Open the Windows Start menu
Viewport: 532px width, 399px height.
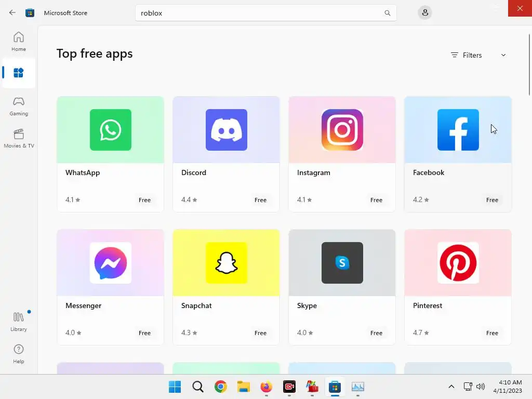tap(175, 387)
